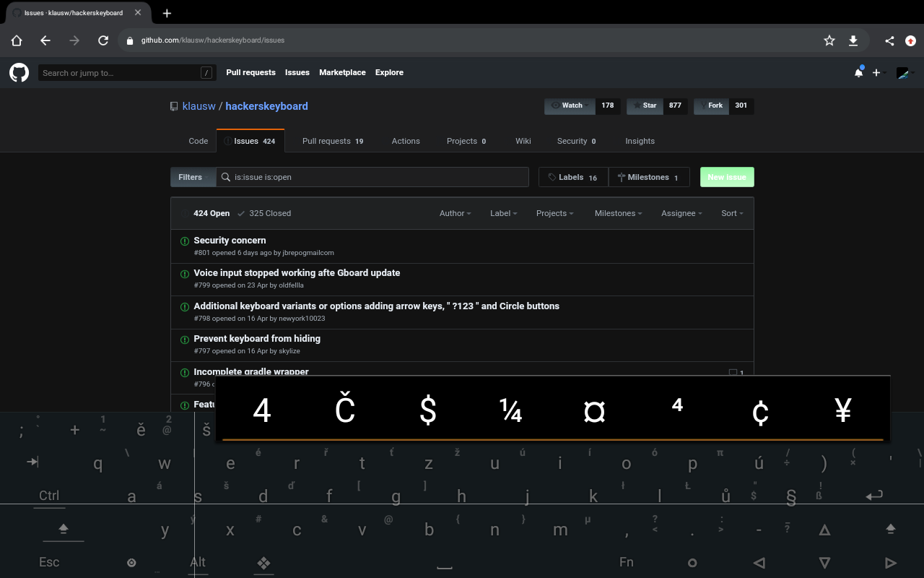
Task: Open the Milestones filter dropdown
Action: pos(619,213)
